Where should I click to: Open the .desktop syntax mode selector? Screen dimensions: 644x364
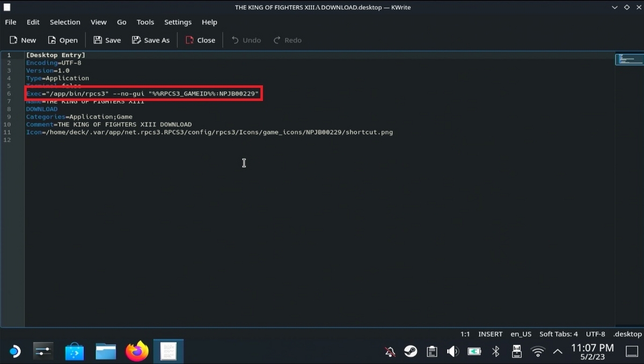click(627, 334)
